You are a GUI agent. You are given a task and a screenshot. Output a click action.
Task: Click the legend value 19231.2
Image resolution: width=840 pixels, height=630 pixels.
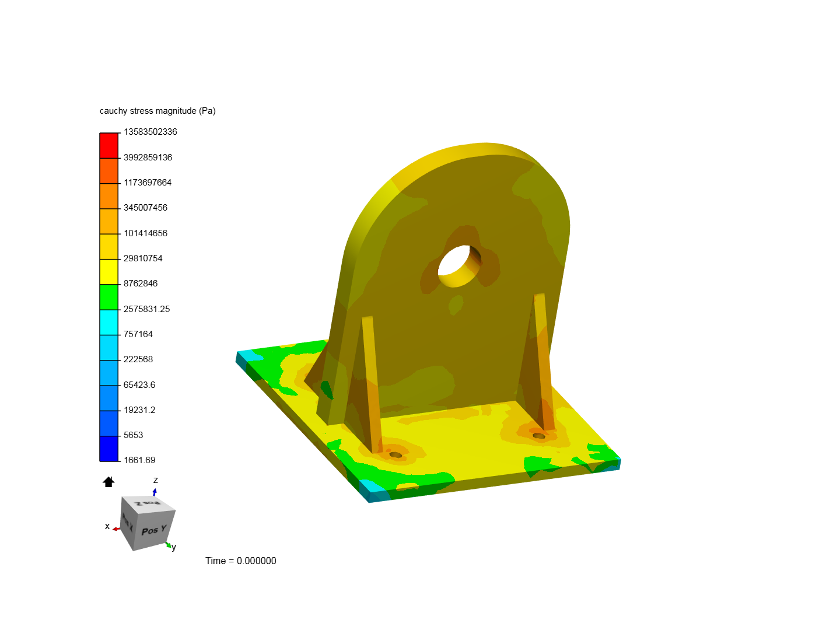click(139, 410)
